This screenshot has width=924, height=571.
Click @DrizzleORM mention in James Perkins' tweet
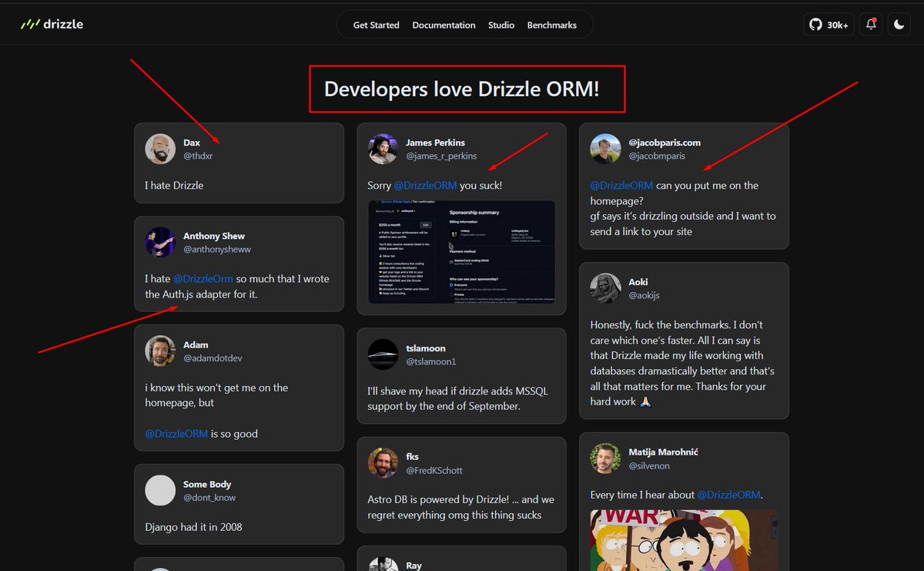426,186
